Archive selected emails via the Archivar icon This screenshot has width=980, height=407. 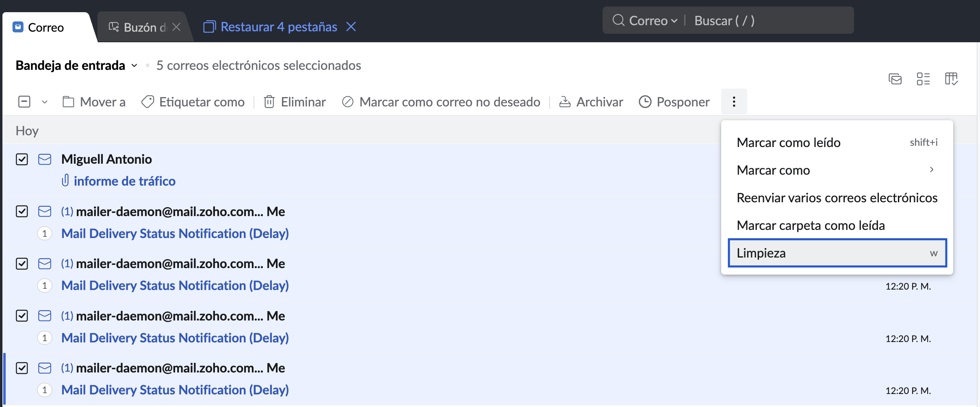[565, 102]
